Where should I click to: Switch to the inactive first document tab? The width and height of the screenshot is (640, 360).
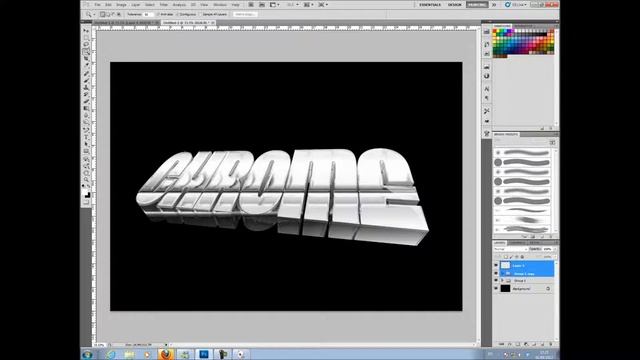(x=126, y=23)
